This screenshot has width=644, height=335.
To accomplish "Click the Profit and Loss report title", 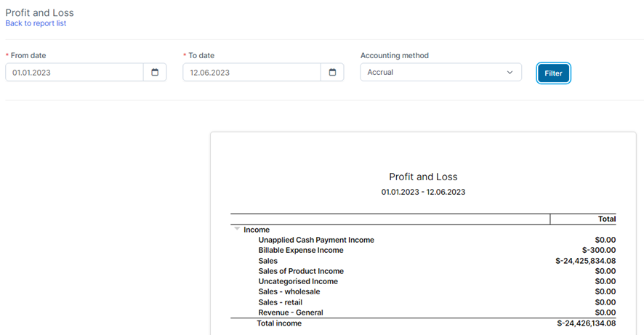I will point(423,177).
